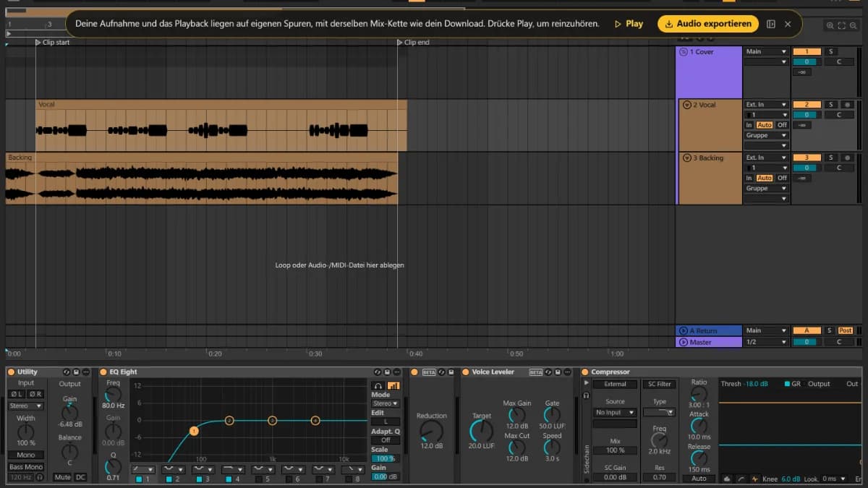Viewport: 868px width, 488px height.
Task: Click the Backing track pan C field
Action: click(x=839, y=168)
